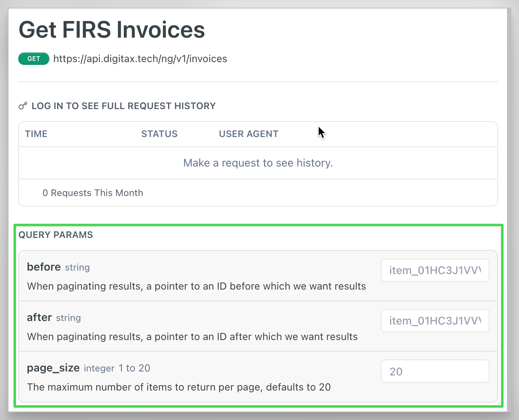The width and height of the screenshot is (519, 420).
Task: Click the 'after' parameter description text
Action: click(x=192, y=337)
